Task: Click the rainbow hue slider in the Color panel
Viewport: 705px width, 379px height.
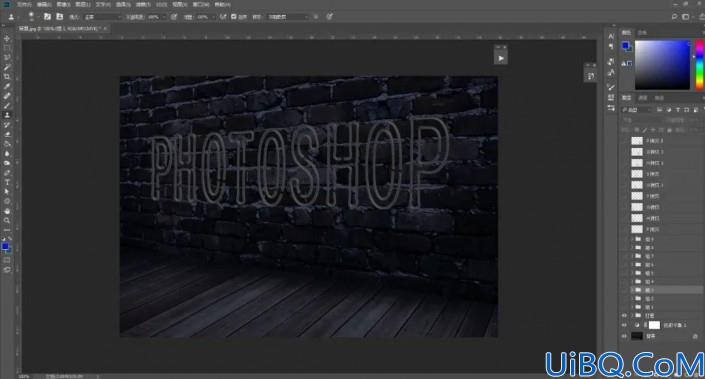Action: 700,65
